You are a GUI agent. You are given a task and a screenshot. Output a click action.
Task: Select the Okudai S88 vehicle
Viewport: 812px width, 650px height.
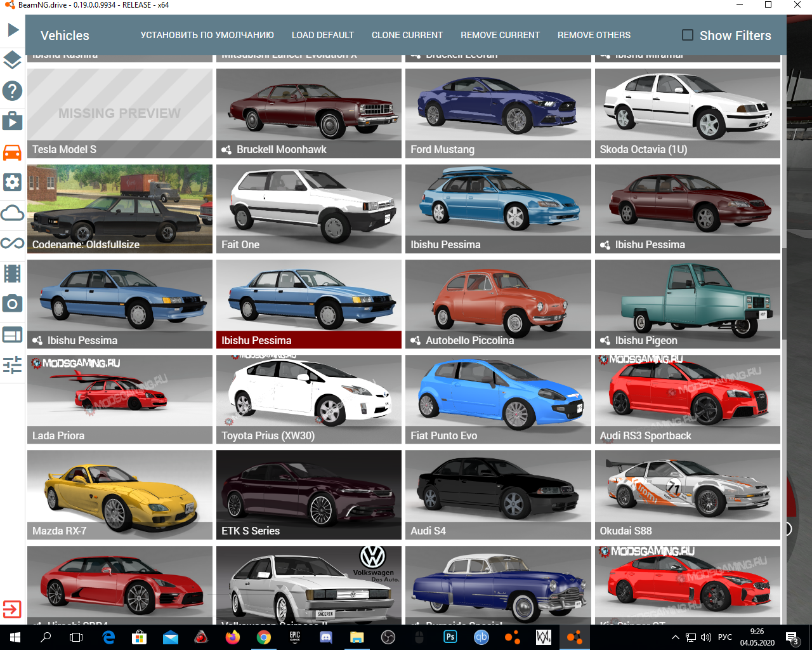coord(688,494)
